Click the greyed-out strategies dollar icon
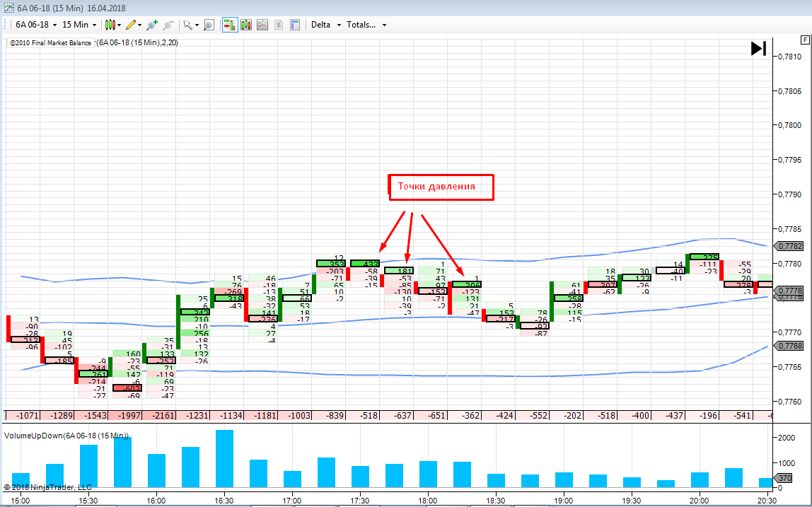Viewport: 812px width, 507px height. tap(279, 25)
